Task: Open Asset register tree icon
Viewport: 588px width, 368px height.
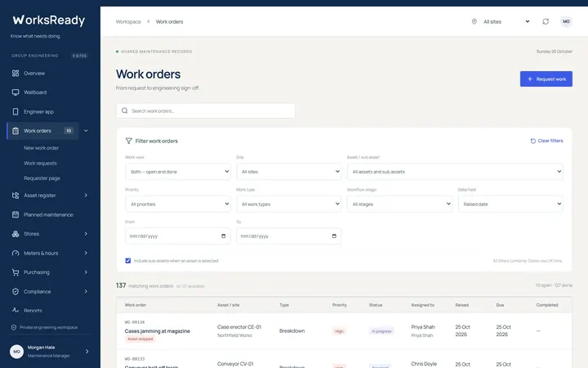Action: pos(16,195)
